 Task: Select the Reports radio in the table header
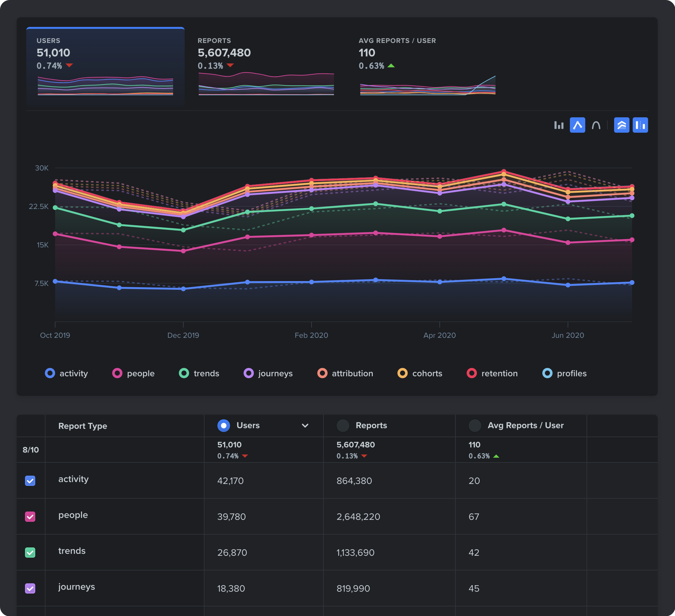pyautogui.click(x=343, y=426)
